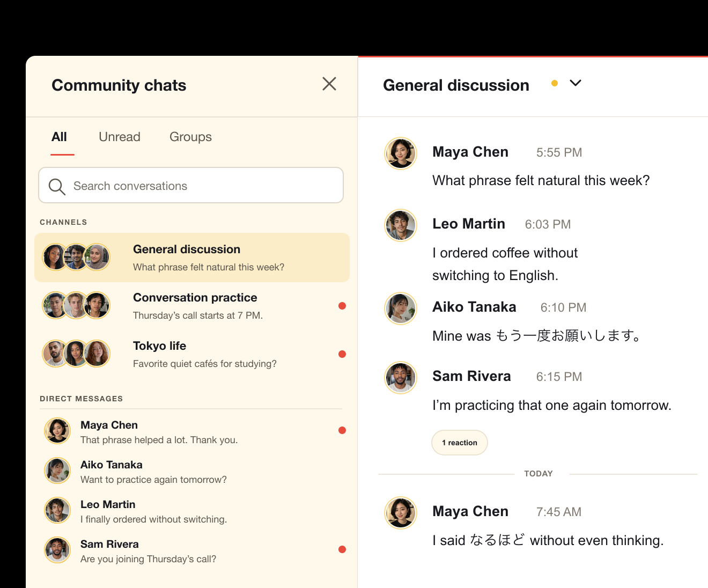Click the Aiko Tanaka name at 6:10 PM
The height and width of the screenshot is (588, 708).
tap(474, 307)
